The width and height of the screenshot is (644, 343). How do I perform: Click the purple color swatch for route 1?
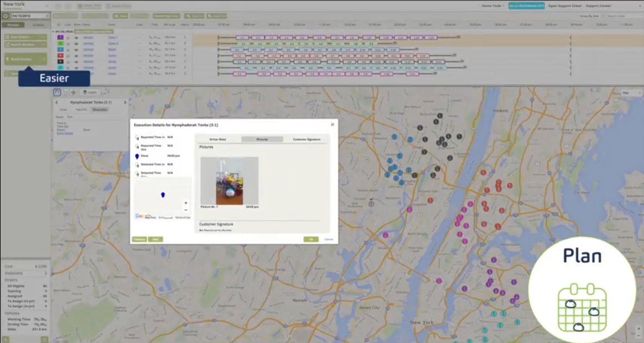tap(61, 37)
